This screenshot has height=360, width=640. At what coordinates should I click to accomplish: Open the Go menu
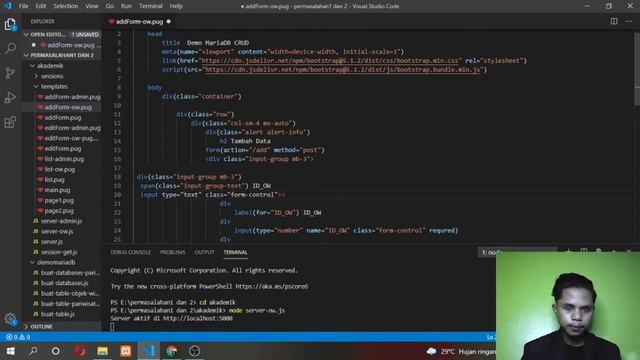coord(109,6)
